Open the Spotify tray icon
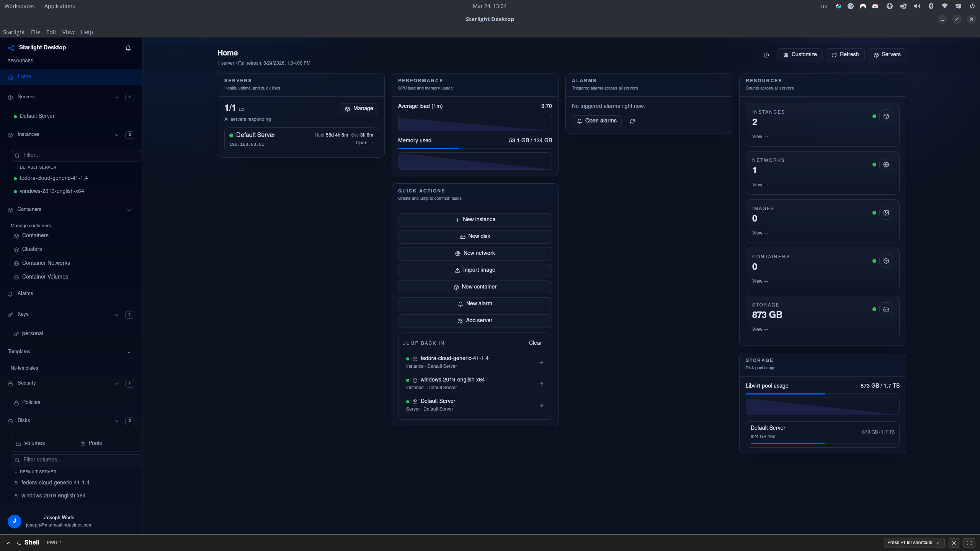 pos(851,6)
